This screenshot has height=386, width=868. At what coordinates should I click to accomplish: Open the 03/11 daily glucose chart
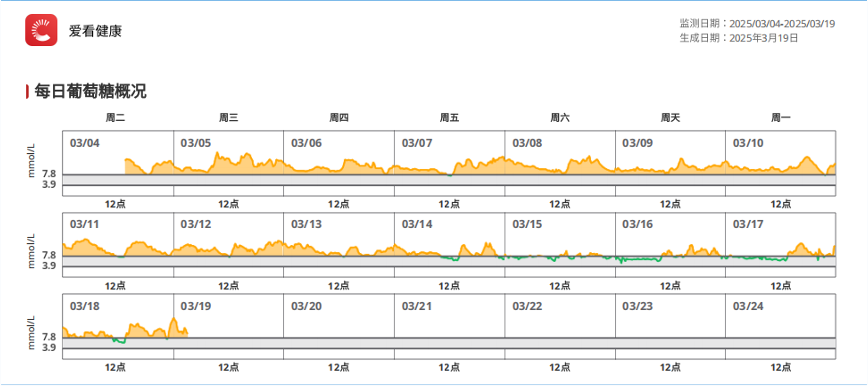click(118, 245)
